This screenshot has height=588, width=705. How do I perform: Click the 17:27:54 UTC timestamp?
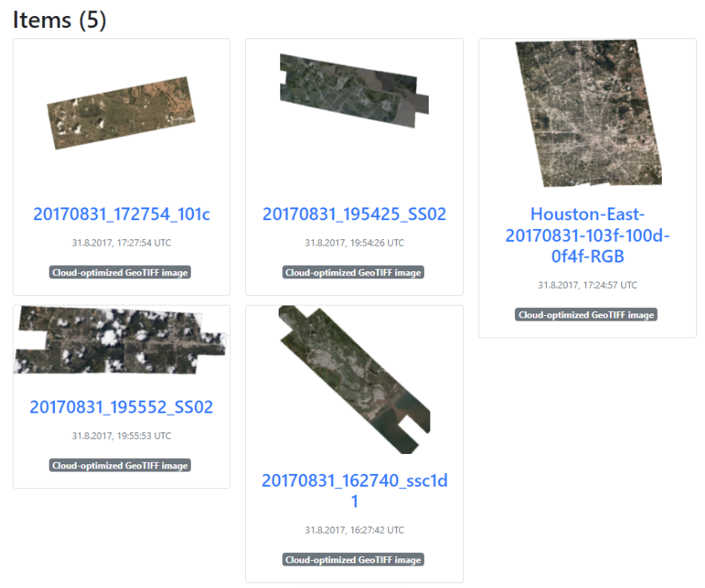click(121, 243)
